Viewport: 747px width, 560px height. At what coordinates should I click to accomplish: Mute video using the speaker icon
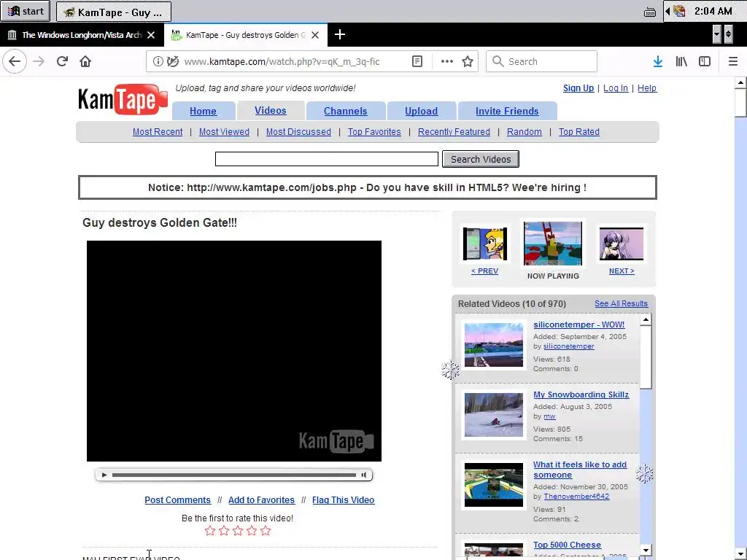[x=363, y=475]
